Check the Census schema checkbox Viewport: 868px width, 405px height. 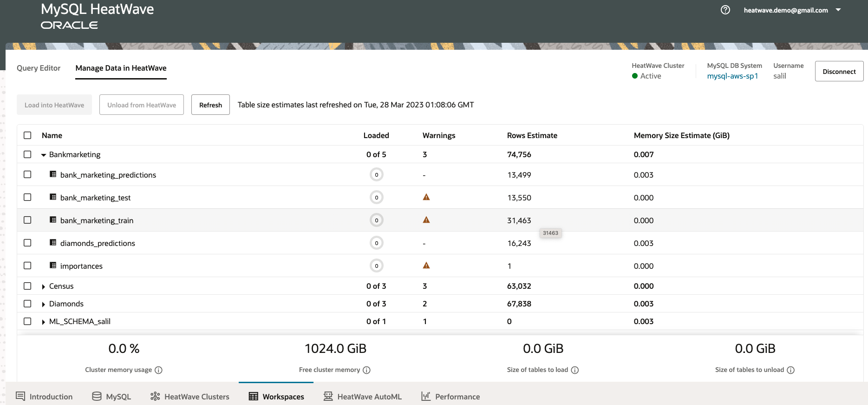(27, 286)
